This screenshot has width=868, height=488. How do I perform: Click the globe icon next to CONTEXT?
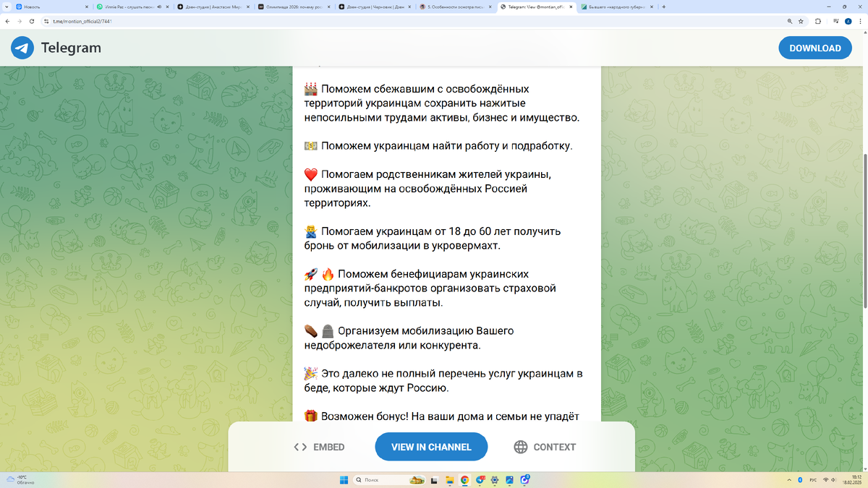[x=519, y=447]
